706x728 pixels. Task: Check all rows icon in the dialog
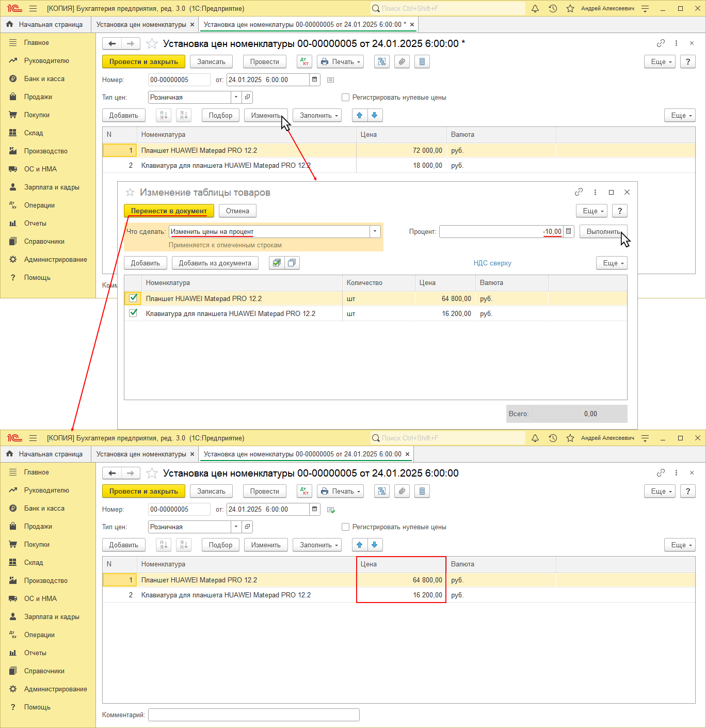tap(277, 263)
